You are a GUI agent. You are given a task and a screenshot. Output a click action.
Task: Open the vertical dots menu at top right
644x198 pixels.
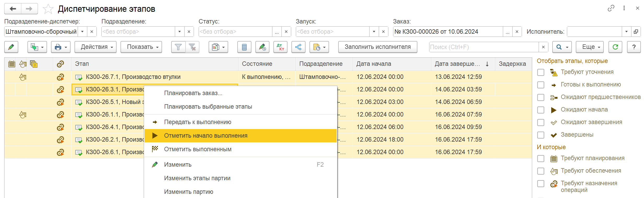(624, 8)
